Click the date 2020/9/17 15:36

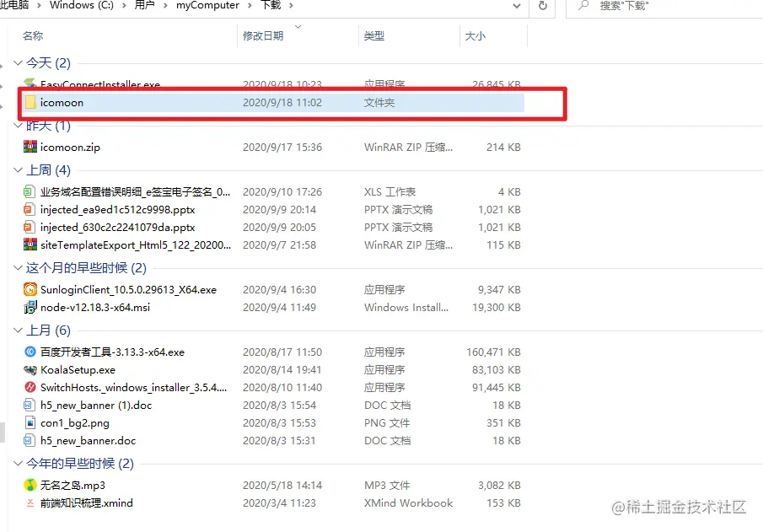click(282, 147)
